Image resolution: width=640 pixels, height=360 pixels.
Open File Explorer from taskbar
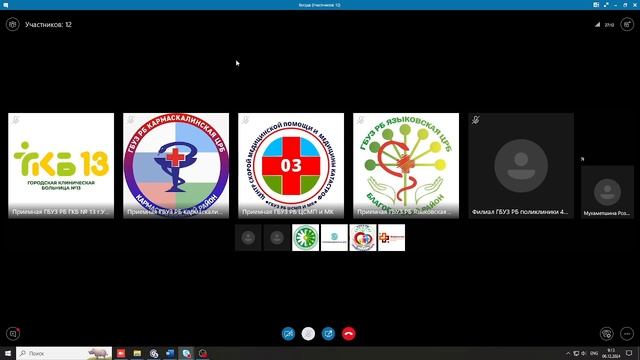(137, 353)
